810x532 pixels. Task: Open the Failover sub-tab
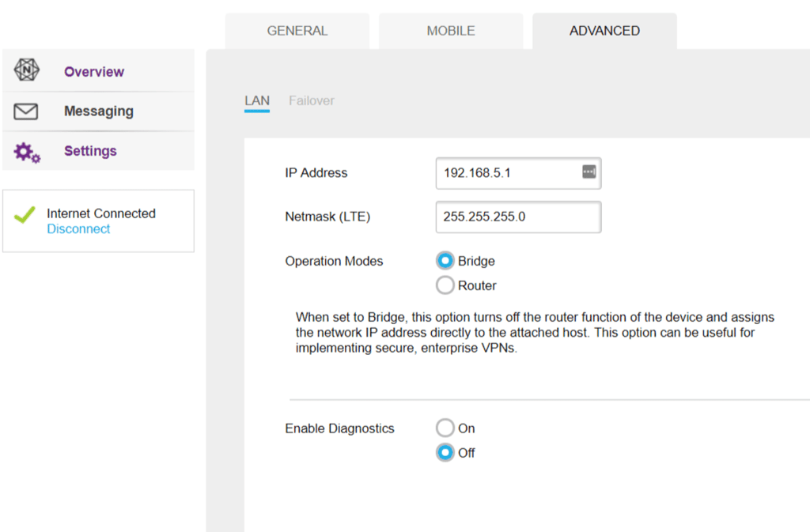311,101
